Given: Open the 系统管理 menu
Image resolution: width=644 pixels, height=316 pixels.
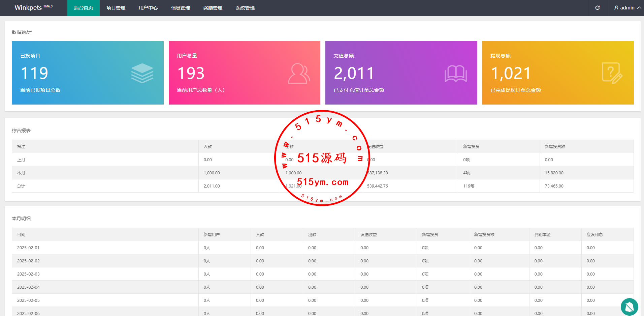Looking at the screenshot, I should coord(245,8).
